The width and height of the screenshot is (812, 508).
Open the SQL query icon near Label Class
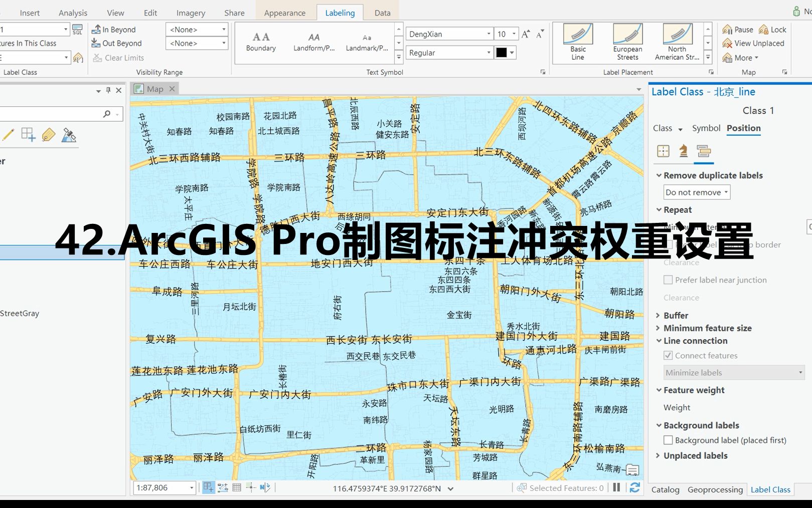[x=78, y=29]
